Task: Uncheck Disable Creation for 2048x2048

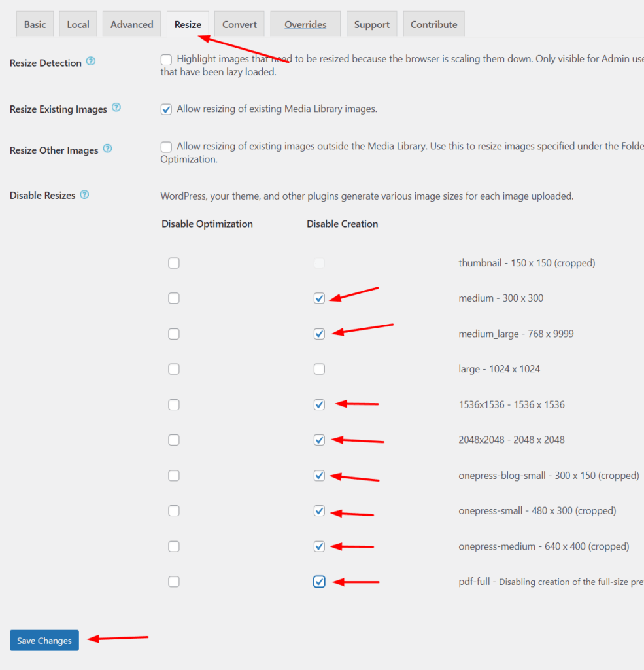Action: 319,440
